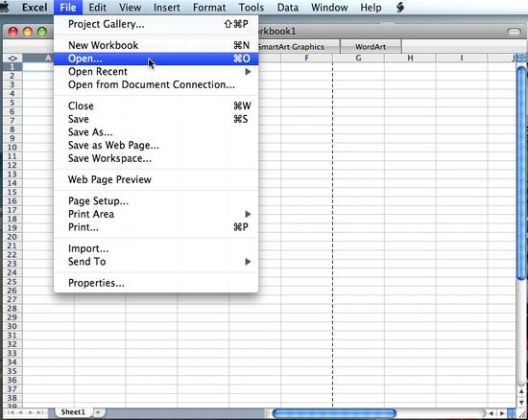
Task: Click the scroll left arrow
Action: pos(492,413)
